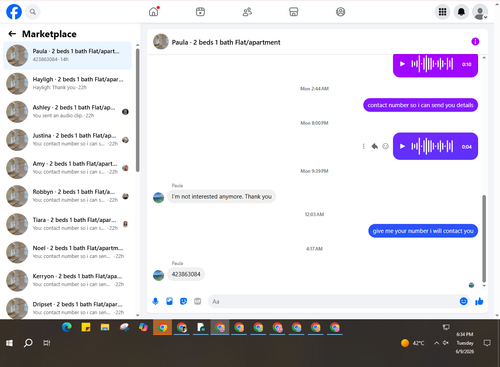Click the chat header title Paula - 2 beds
Screen dimensions: 500x367
[226, 42]
